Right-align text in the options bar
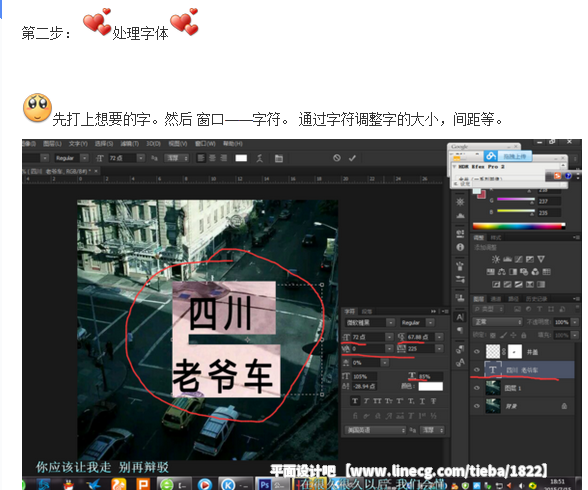Viewport: 588px width, 490px height. 224,158
